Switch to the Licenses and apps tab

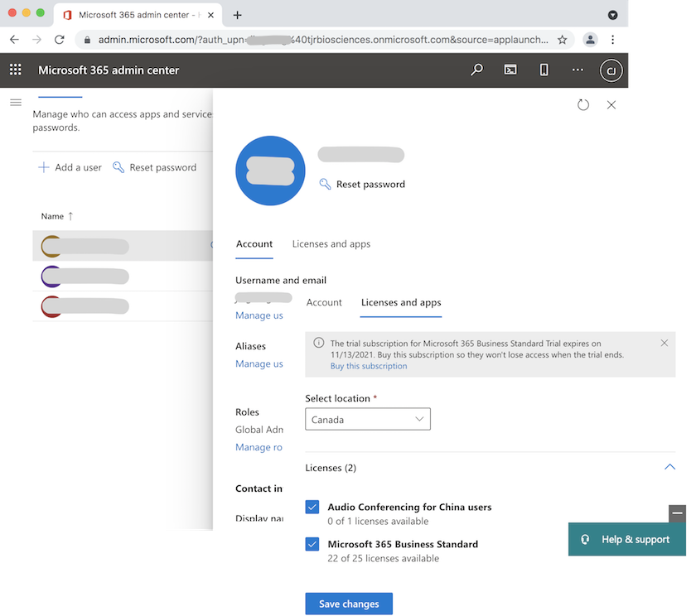point(400,302)
